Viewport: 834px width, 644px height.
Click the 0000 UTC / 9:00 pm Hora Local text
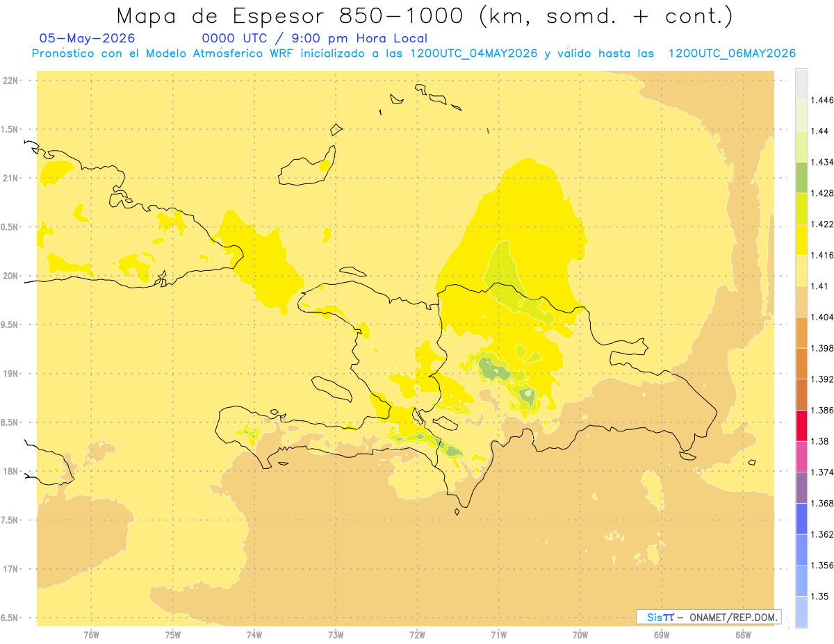pos(314,38)
